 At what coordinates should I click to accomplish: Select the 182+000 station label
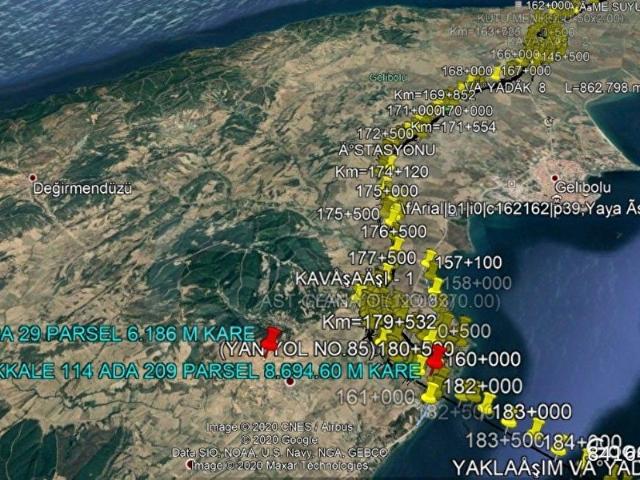click(483, 386)
